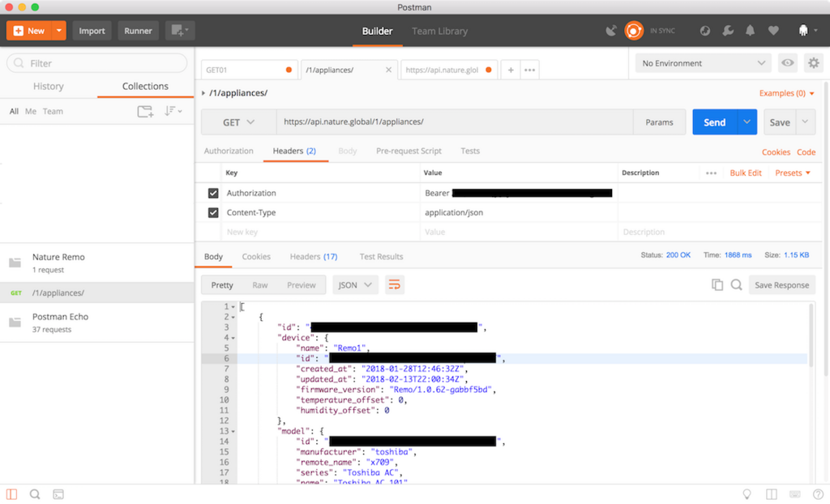The height and width of the screenshot is (504, 830).
Task: Open the Pre-request Script tab
Action: (x=409, y=151)
